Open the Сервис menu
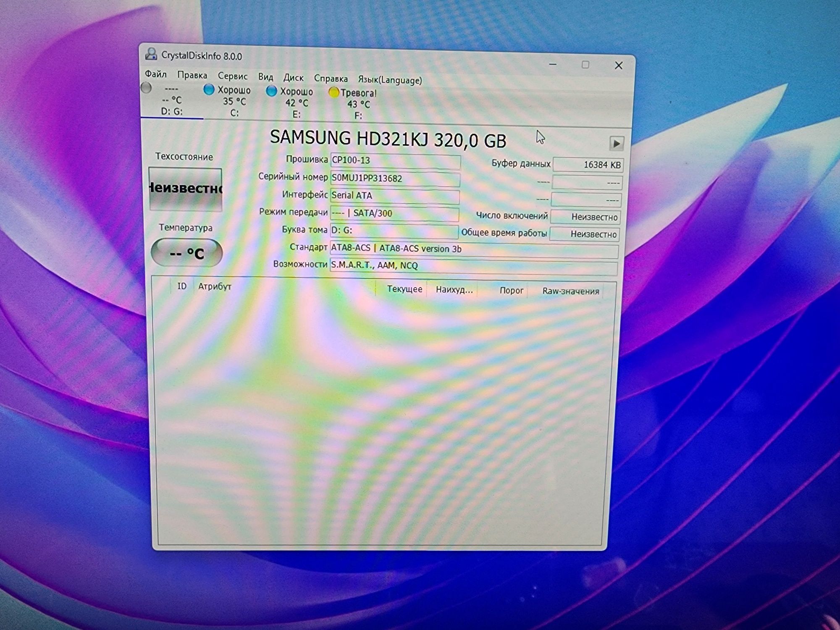840x630 pixels. click(x=233, y=76)
